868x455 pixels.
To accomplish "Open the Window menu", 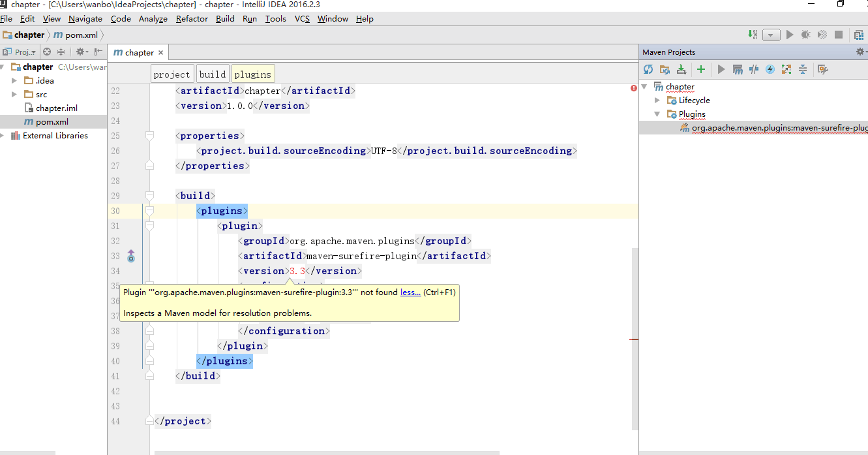I will tap(333, 19).
